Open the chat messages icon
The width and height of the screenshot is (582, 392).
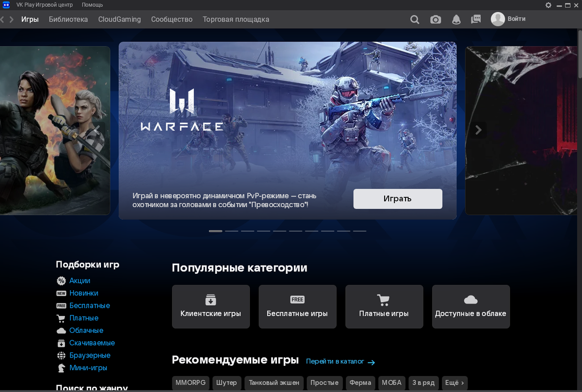[x=476, y=19]
